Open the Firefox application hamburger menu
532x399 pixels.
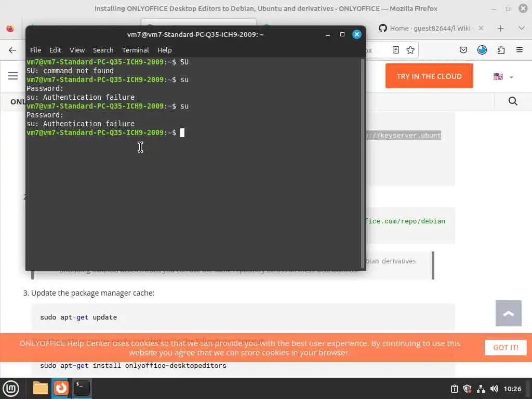(x=520, y=50)
